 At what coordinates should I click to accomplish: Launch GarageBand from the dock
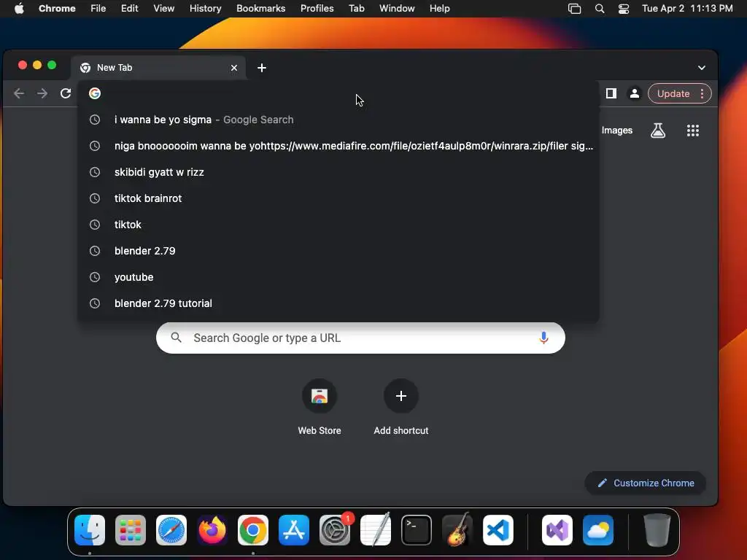pos(457,530)
